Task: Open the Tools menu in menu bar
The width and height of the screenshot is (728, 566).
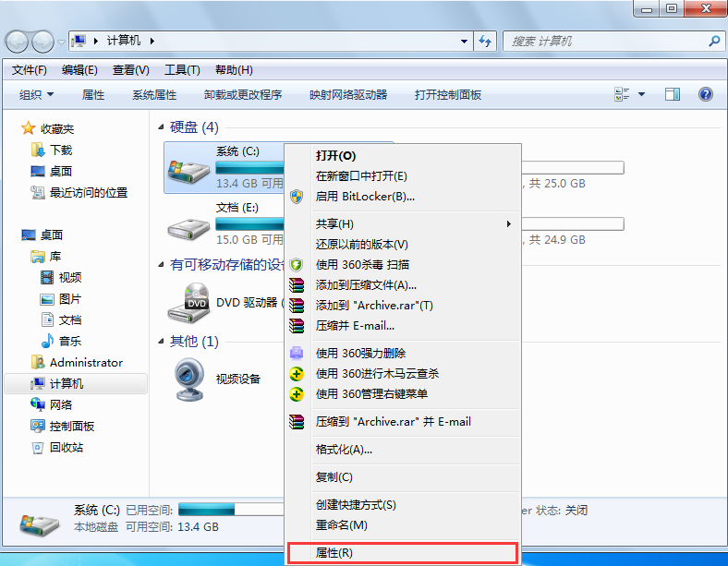Action: [182, 70]
